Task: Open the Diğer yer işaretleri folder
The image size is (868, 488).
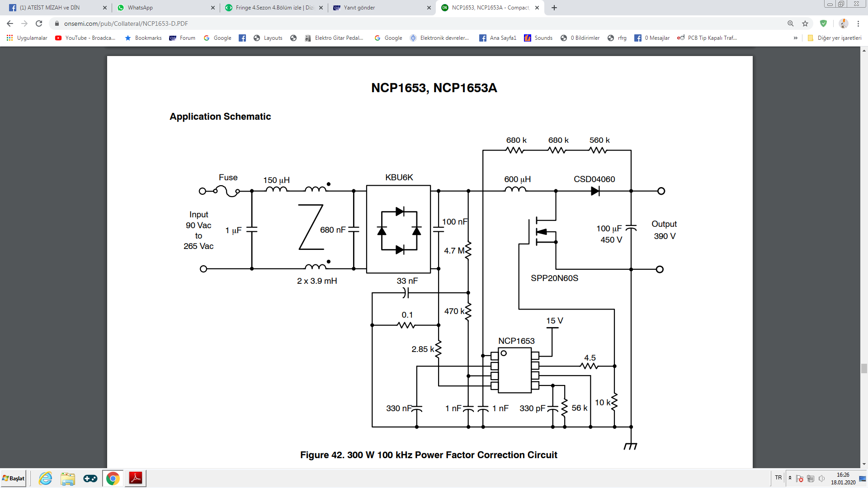Action: (x=835, y=38)
